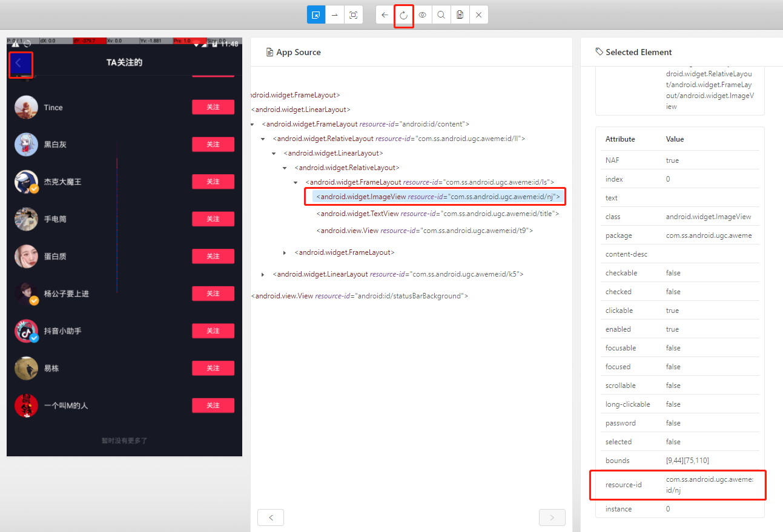Expand the aweme:id/k5 LinearLayout node

pyautogui.click(x=263, y=274)
